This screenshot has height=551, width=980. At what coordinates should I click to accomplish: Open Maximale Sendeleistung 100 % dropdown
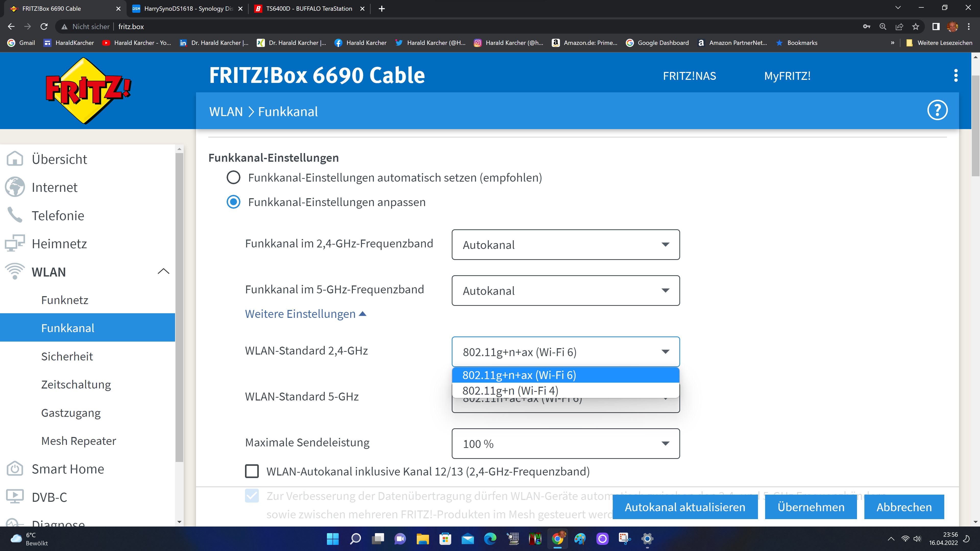click(x=565, y=443)
